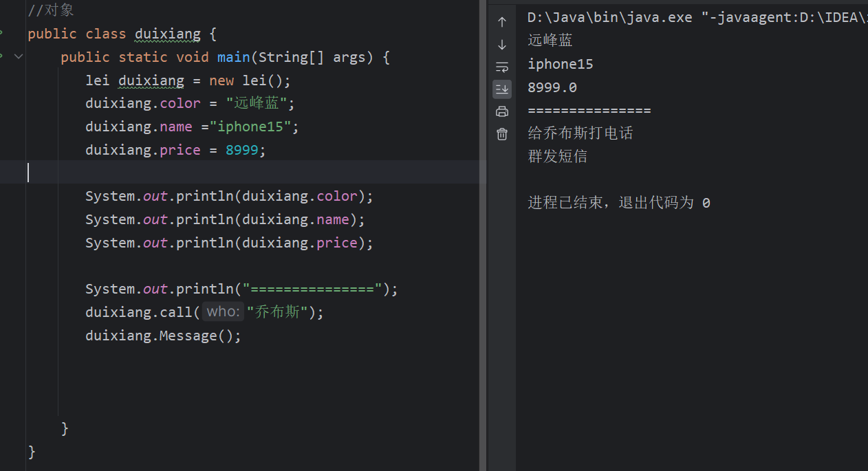Click console output 群发短信
Screen dimensions: 868x471
(558, 157)
